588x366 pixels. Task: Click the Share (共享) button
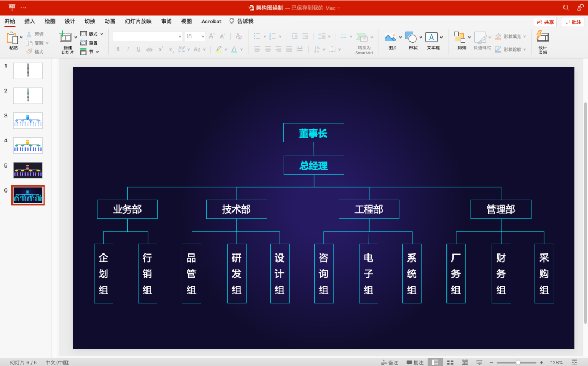click(545, 22)
